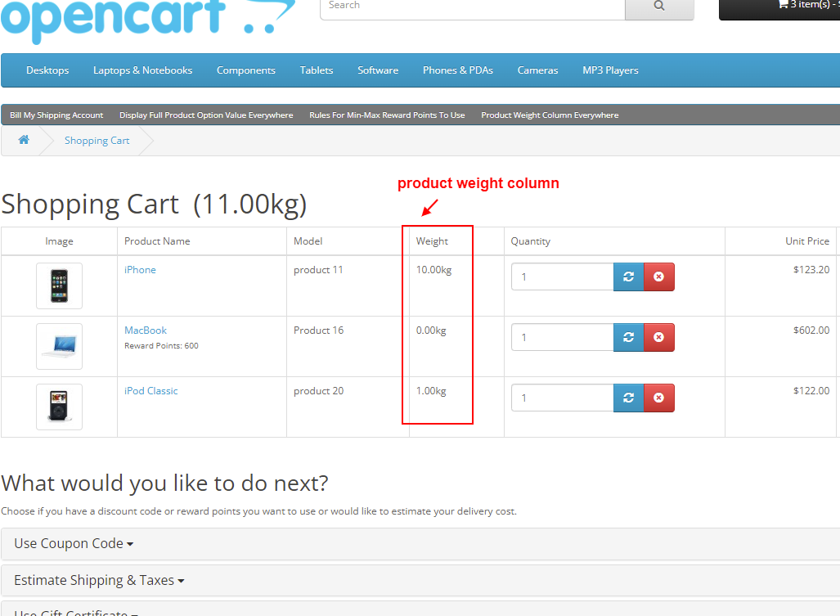Click Bill My Shipping Account link
This screenshot has height=616, width=840.
pyautogui.click(x=56, y=115)
